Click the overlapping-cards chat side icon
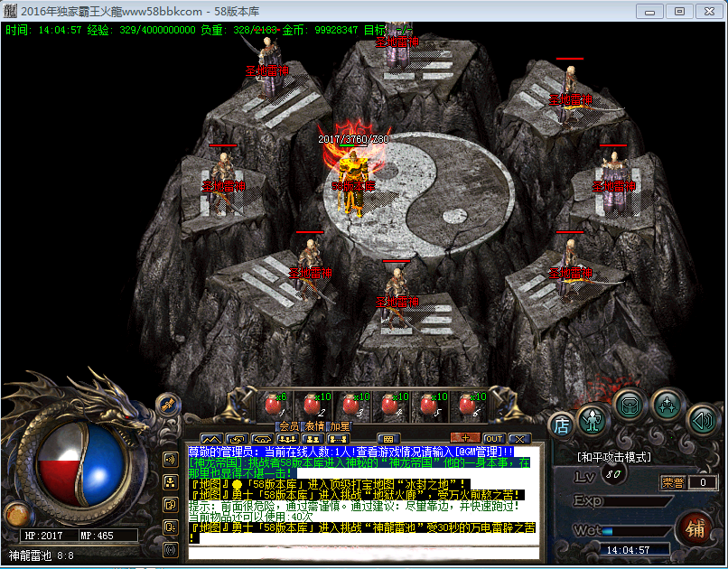This screenshot has height=569, width=728. [171, 505]
